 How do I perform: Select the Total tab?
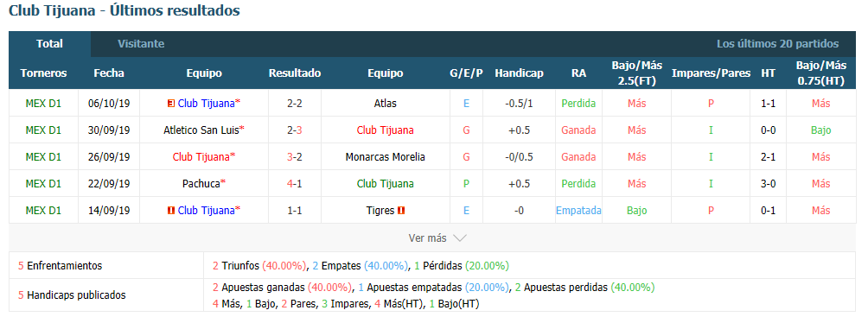[50, 44]
